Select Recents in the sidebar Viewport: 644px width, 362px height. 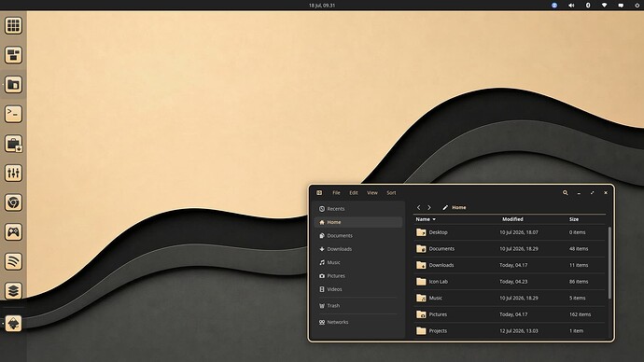tap(358, 209)
